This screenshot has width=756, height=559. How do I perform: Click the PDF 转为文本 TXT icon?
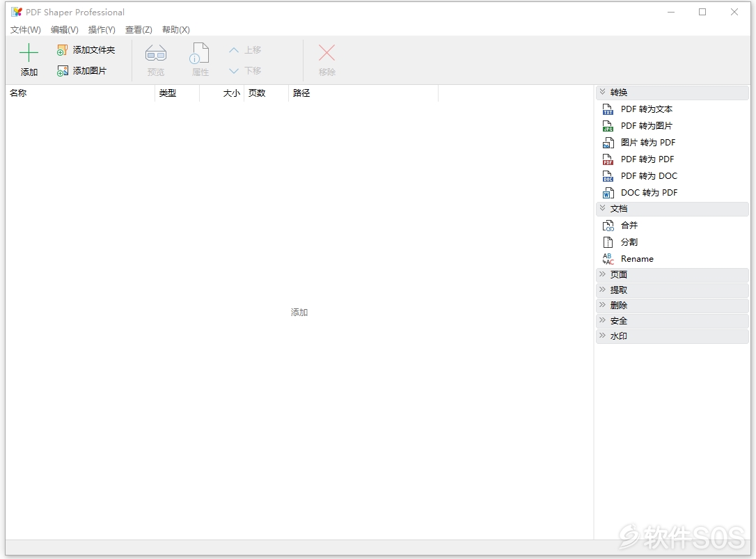[608, 109]
